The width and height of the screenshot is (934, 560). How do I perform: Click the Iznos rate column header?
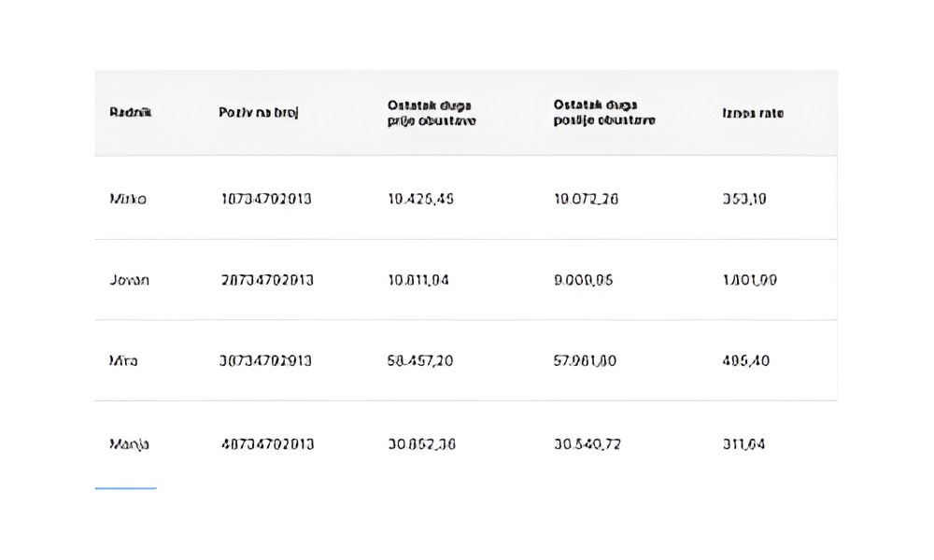(753, 113)
